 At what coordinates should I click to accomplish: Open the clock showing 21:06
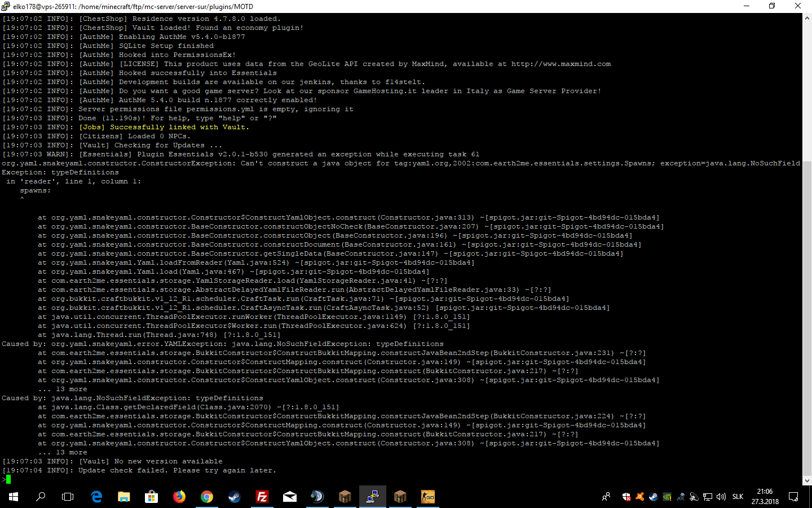pos(765,492)
